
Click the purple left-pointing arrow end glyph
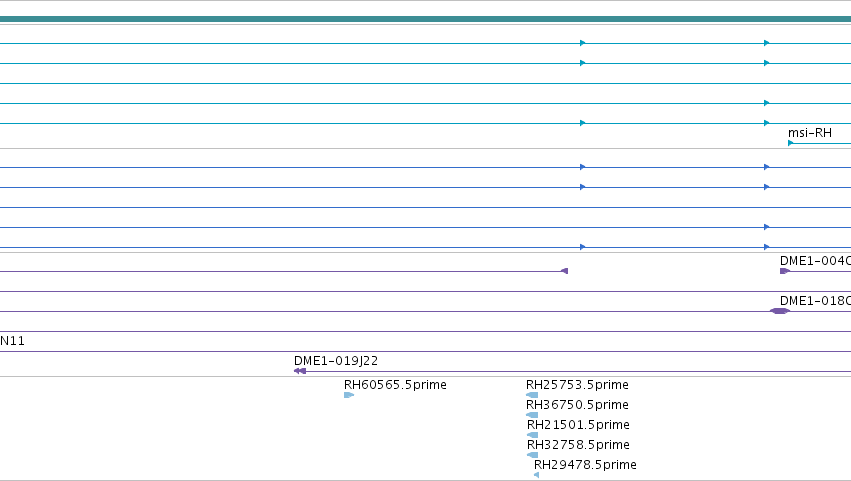(x=564, y=271)
